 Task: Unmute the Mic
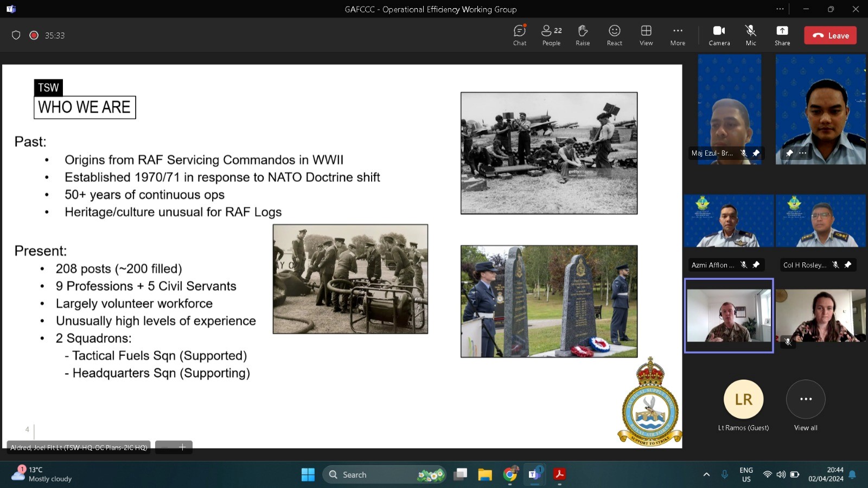(751, 35)
